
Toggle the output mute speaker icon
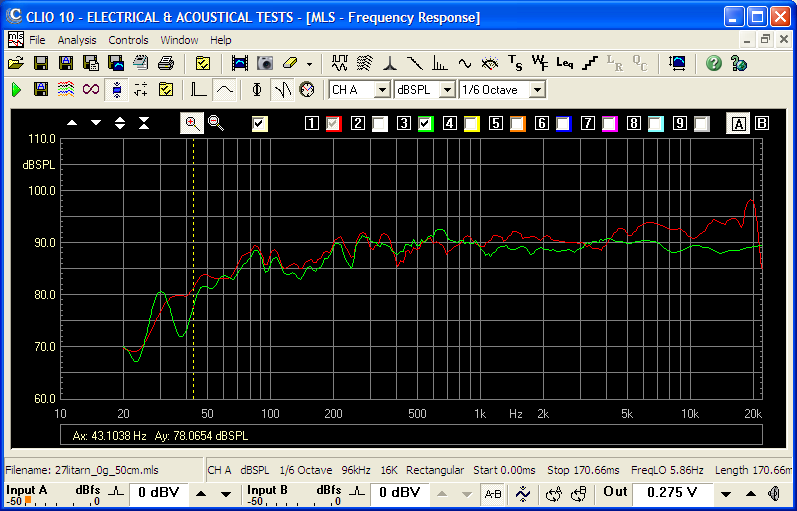pyautogui.click(x=775, y=493)
